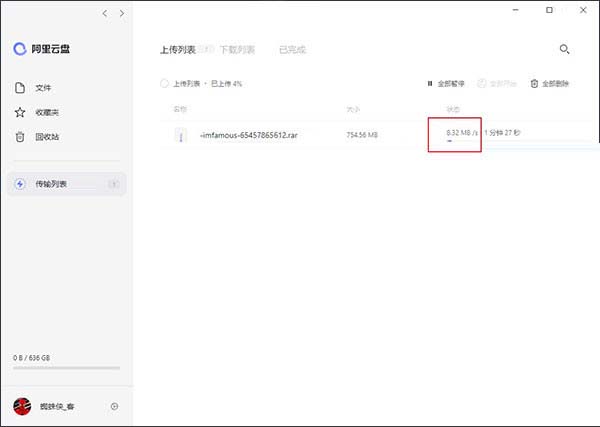Click the size column header
Image resolution: width=600 pixels, height=427 pixels.
(353, 109)
